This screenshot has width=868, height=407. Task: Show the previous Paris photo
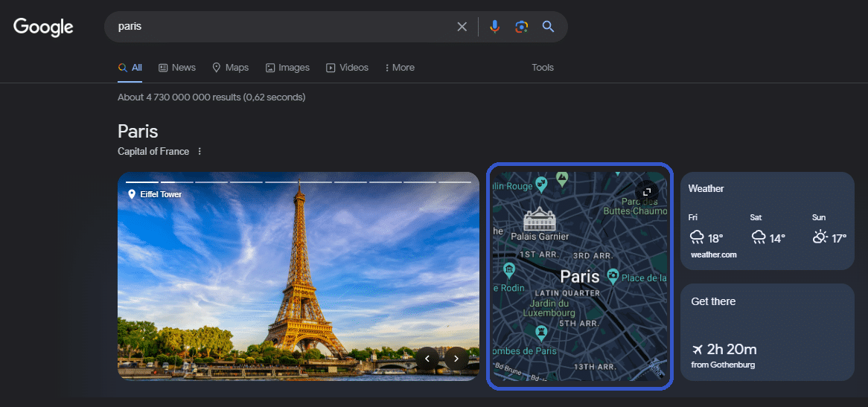[427, 359]
